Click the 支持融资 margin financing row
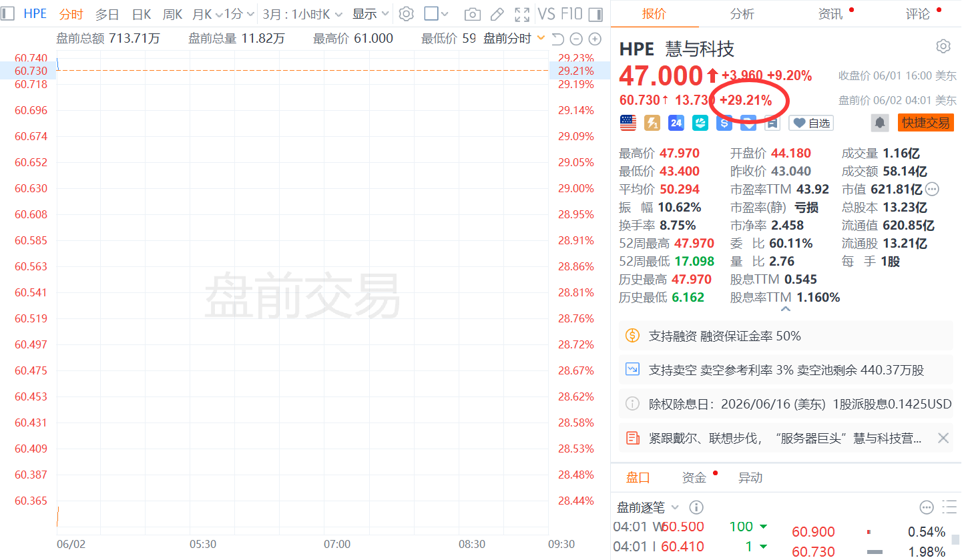 [786, 336]
